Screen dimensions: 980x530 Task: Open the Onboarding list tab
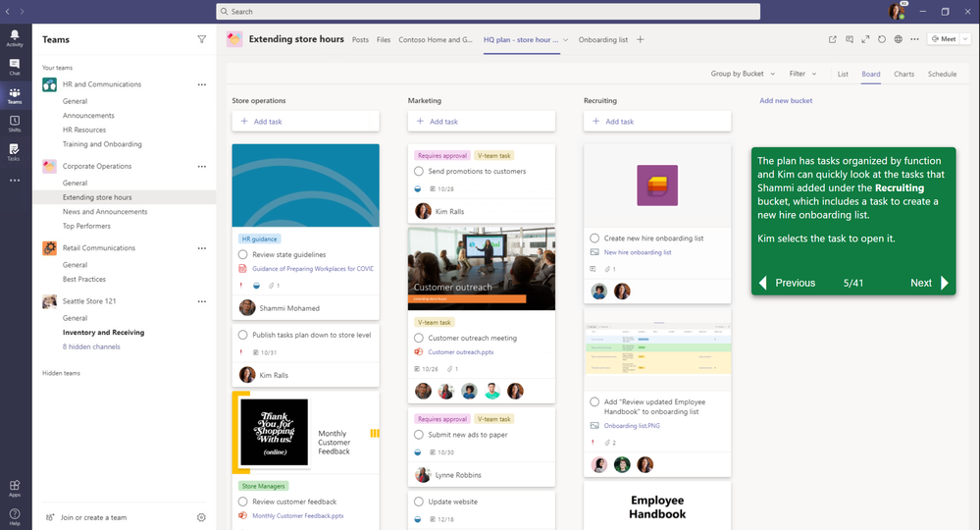(603, 39)
